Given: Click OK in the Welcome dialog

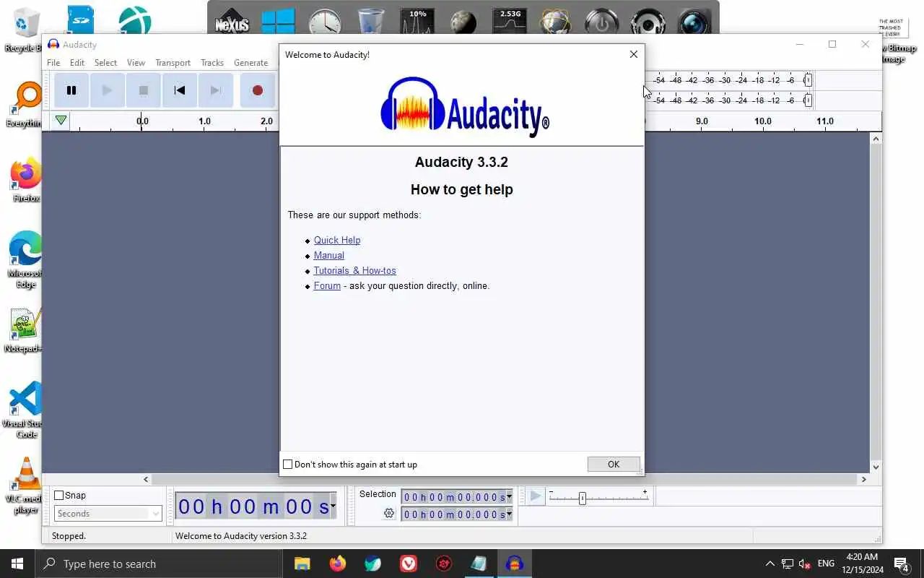Looking at the screenshot, I should tap(614, 464).
